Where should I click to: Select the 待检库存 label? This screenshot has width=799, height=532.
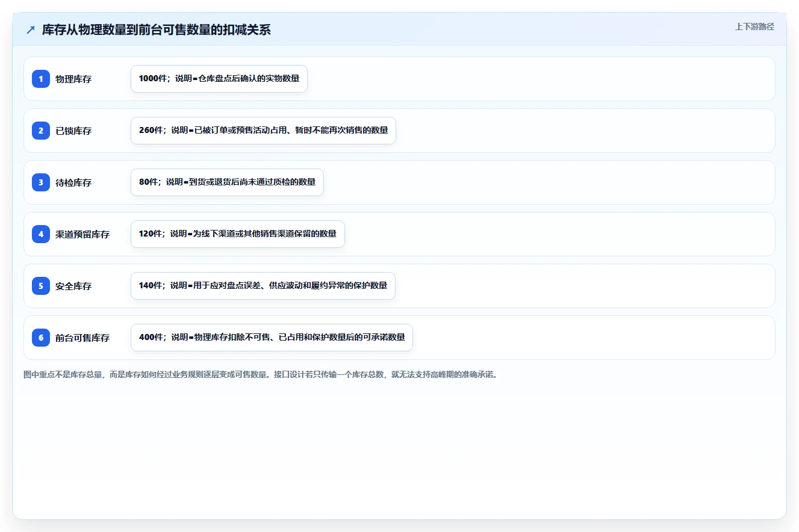[73, 182]
